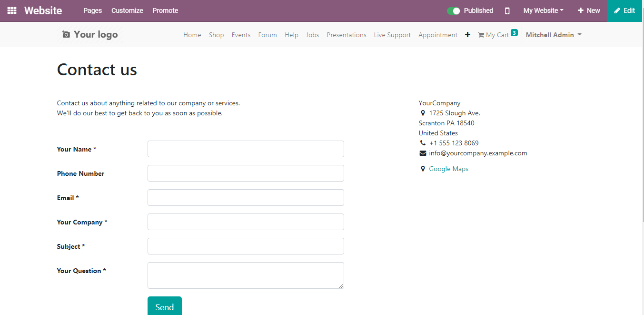The width and height of the screenshot is (644, 315).
Task: Click the mobile preview phone icon
Action: coord(507,10)
